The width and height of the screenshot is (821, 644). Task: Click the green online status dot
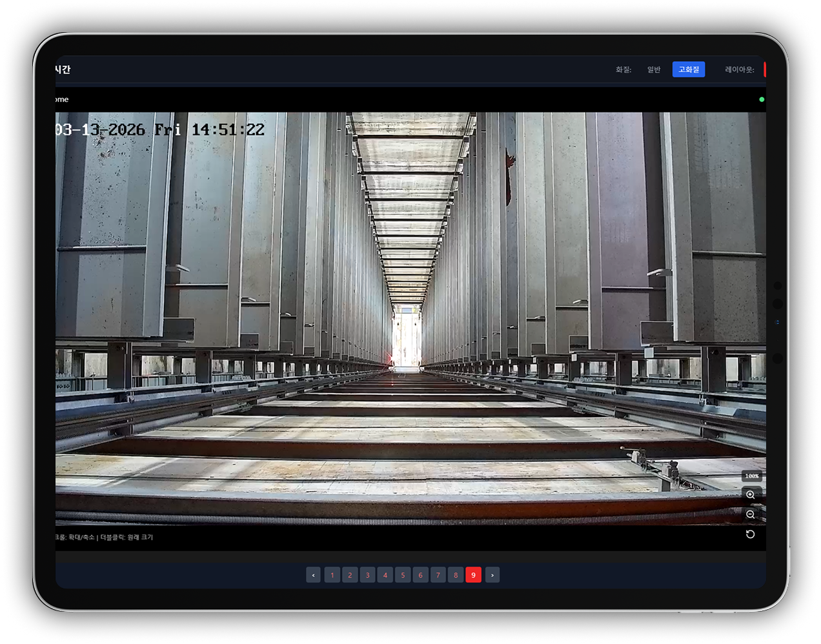click(762, 99)
